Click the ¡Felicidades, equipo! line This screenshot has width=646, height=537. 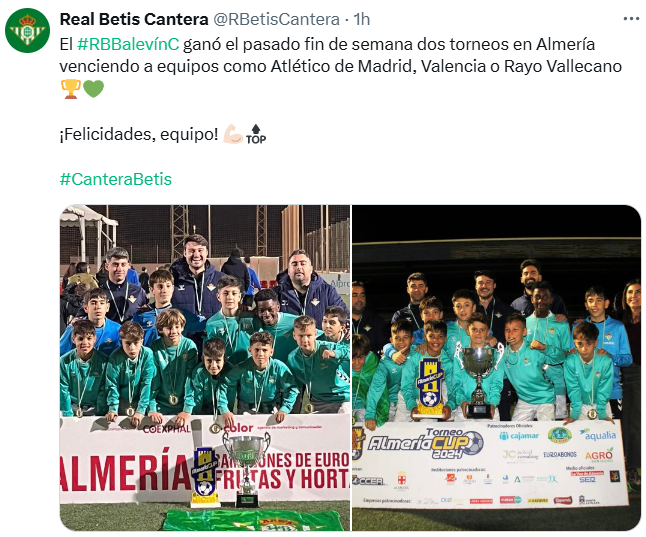[139, 134]
